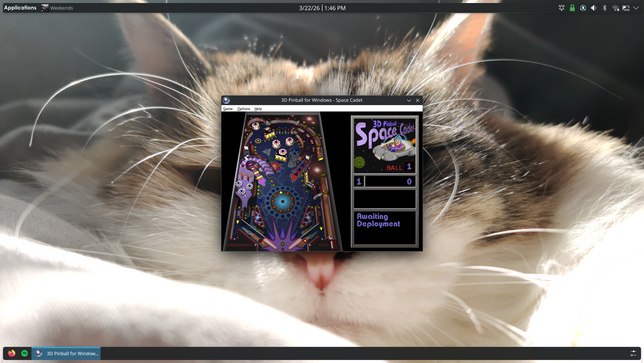Toggle Bluetooth from the tray icon
This screenshot has width=644, height=363.
point(604,8)
